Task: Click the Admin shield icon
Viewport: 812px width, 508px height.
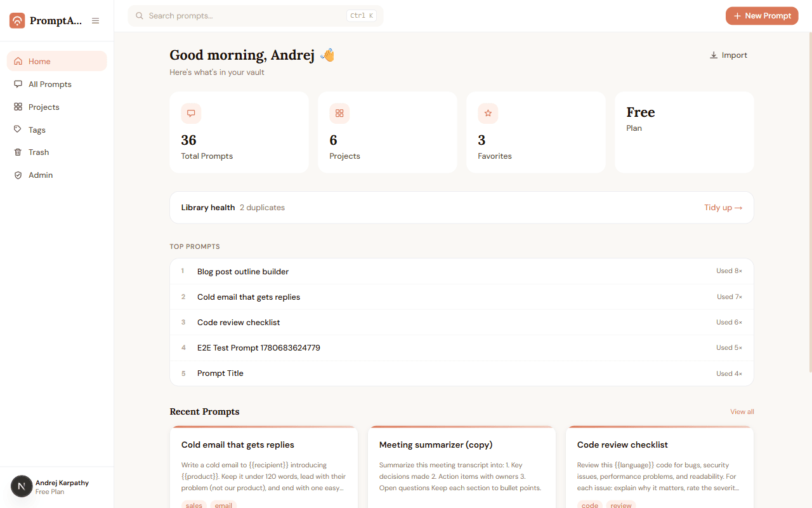Action: (x=18, y=175)
